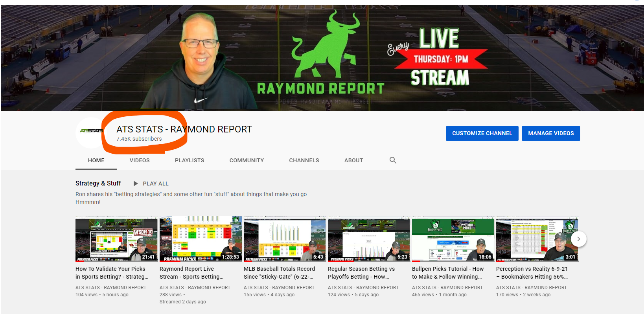The image size is (644, 314).
Task: Open the PLAYLISTS tab
Action: point(190,160)
